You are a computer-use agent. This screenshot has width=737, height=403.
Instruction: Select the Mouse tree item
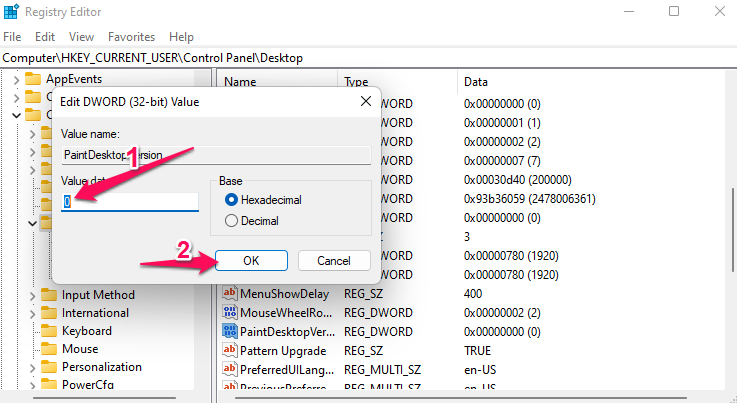coord(80,349)
